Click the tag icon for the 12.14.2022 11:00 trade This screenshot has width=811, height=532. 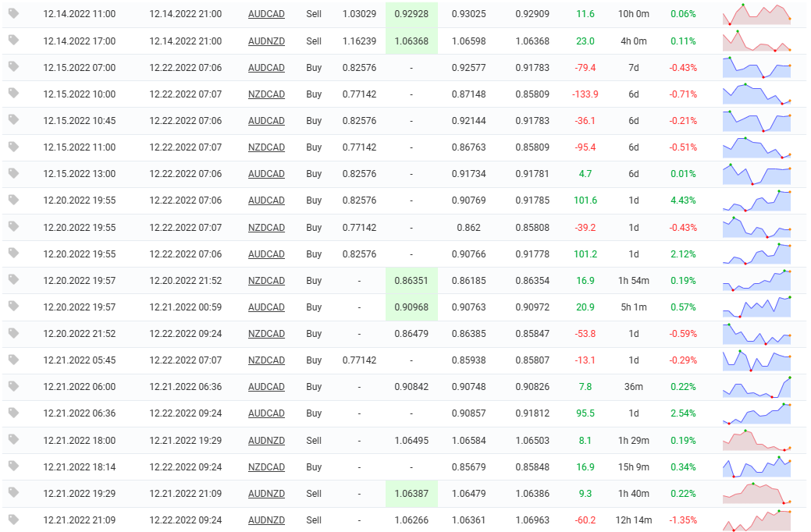tap(14, 13)
